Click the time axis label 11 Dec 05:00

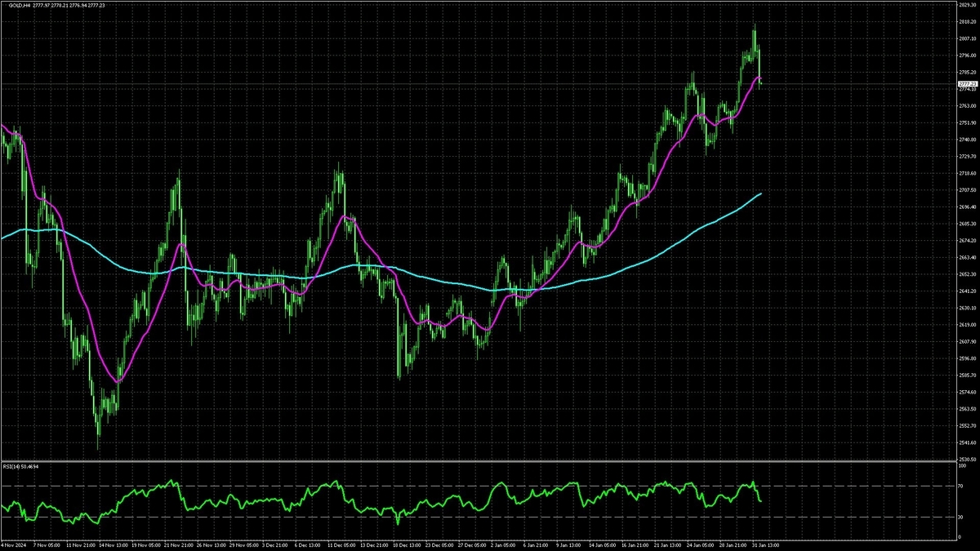pyautogui.click(x=341, y=544)
